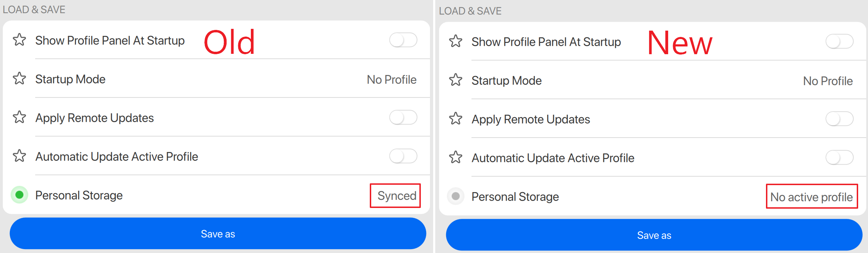The width and height of the screenshot is (868, 253).
Task: Click green Personal Storage status icon
Action: 19,195
